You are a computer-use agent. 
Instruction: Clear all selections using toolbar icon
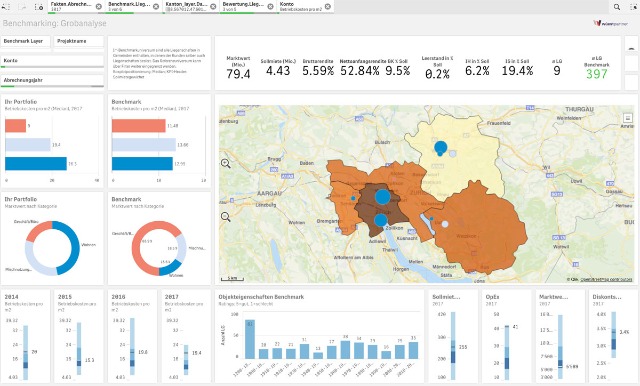[x=39, y=7]
